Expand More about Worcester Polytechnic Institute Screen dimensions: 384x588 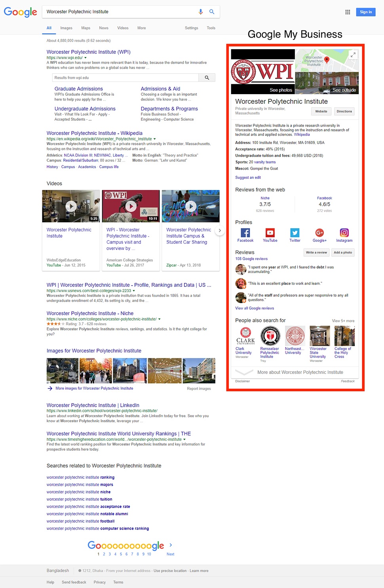[295, 372]
